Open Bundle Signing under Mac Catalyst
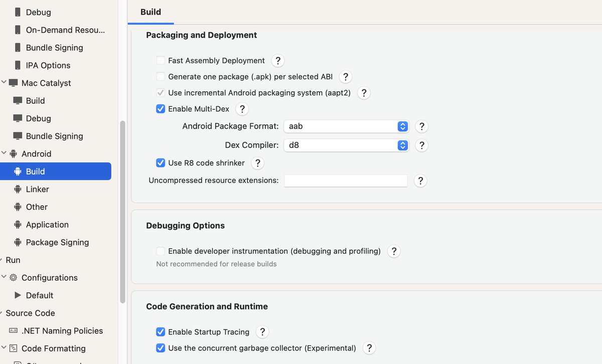The height and width of the screenshot is (364, 602). click(x=54, y=136)
